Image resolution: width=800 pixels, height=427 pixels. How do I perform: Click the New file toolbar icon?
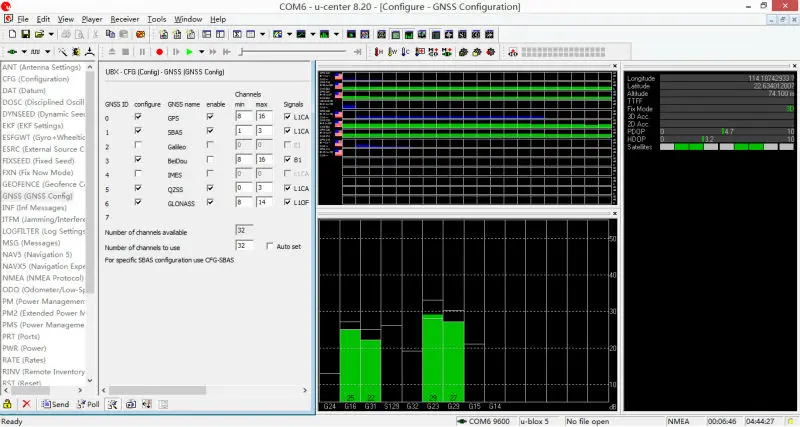click(12, 34)
